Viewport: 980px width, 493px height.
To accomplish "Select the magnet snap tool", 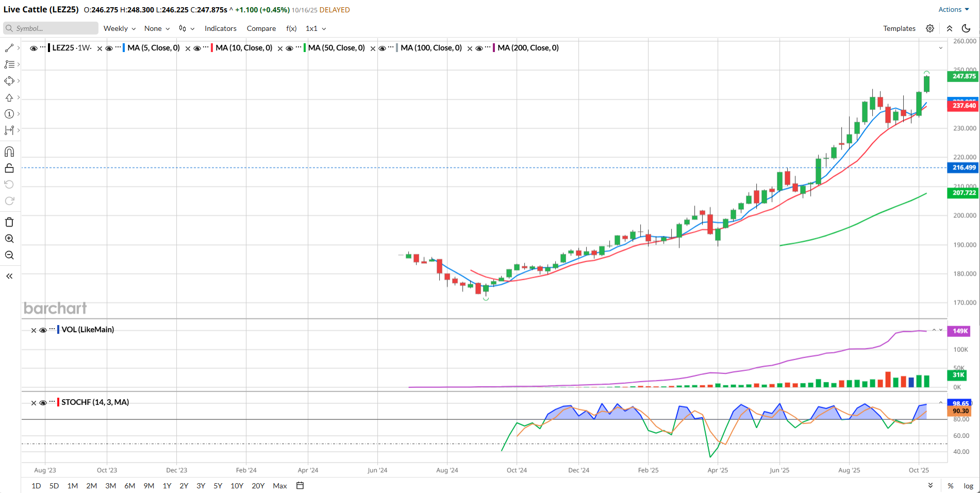I will point(9,151).
